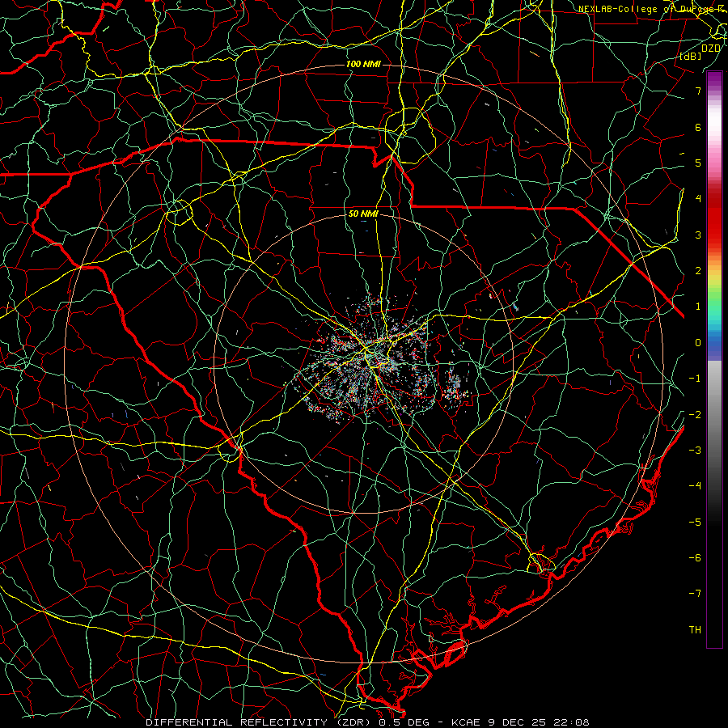Click the 4 value on color scale
The image size is (728, 728).
coord(698,199)
